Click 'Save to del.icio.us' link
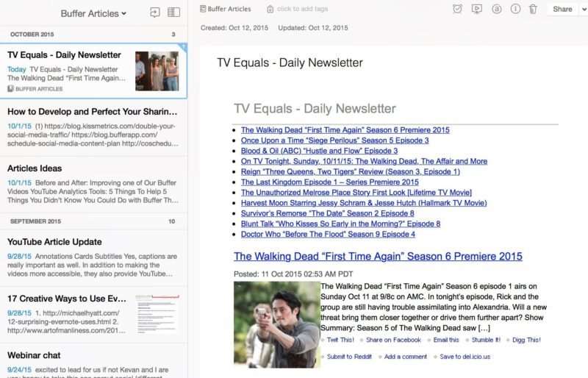The image size is (588, 378). [465, 357]
